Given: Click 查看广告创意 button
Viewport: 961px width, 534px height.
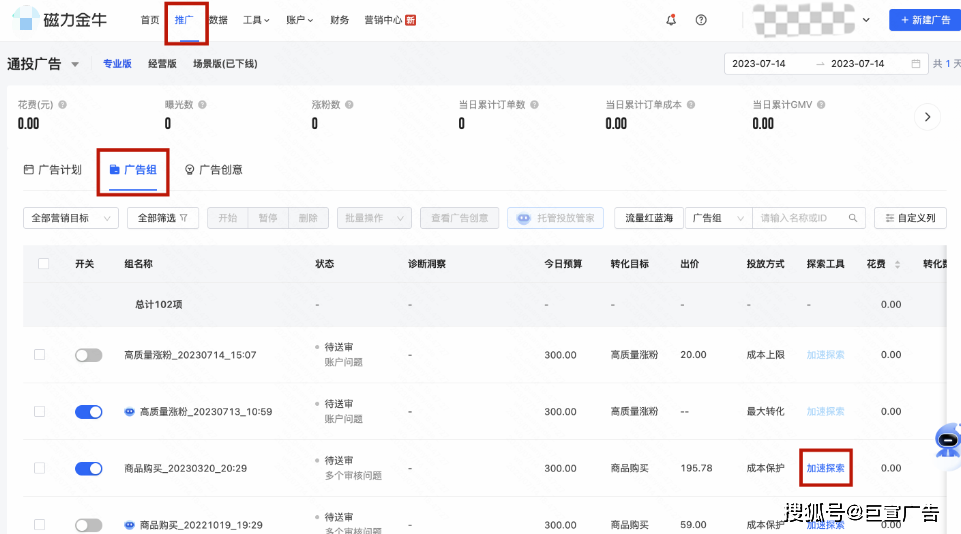Looking at the screenshot, I should click(460, 218).
